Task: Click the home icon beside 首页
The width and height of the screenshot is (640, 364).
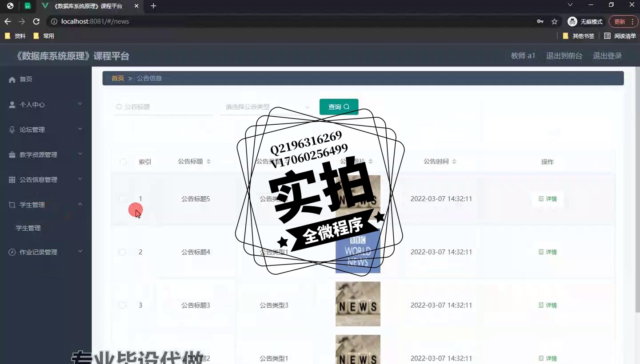Action: pos(12,79)
